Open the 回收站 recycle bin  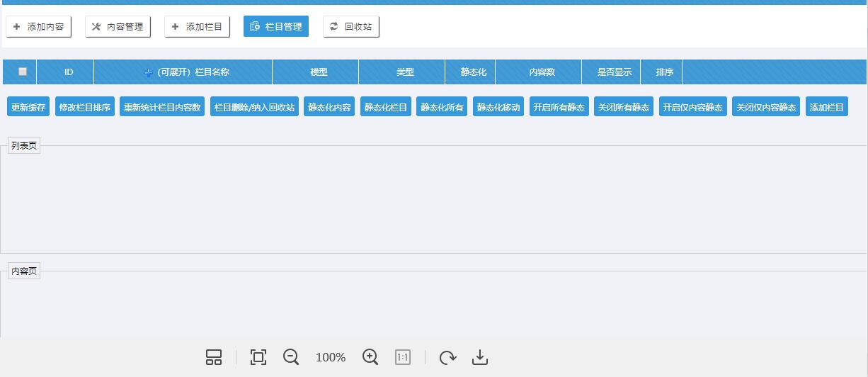tap(351, 27)
